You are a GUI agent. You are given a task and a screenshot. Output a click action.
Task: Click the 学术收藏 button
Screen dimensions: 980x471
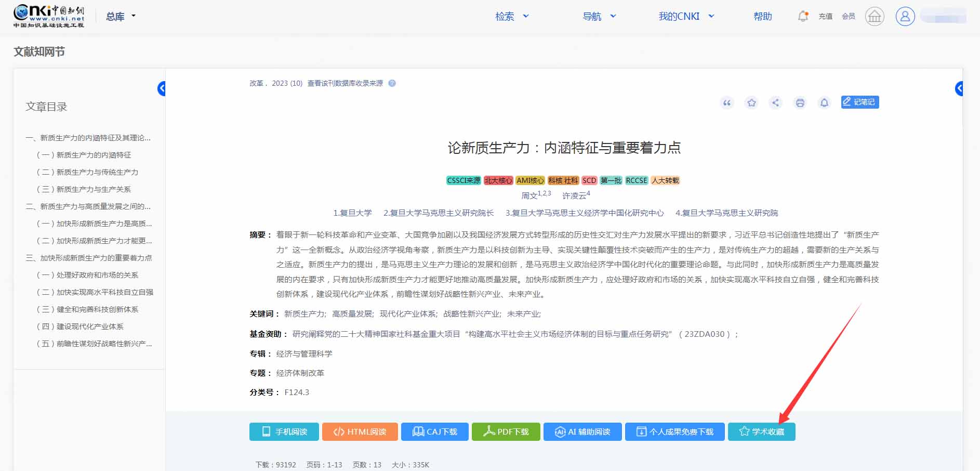point(761,431)
